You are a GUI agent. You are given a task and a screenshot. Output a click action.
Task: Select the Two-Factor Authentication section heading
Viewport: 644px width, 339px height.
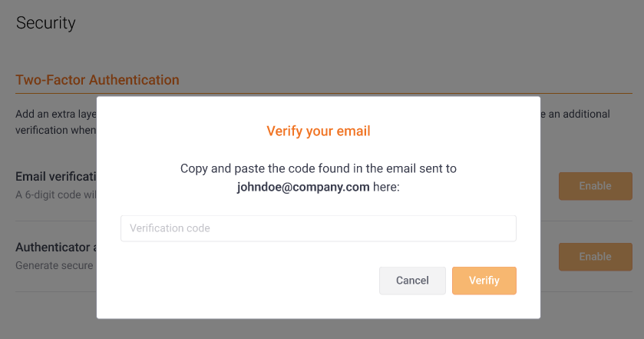point(97,80)
